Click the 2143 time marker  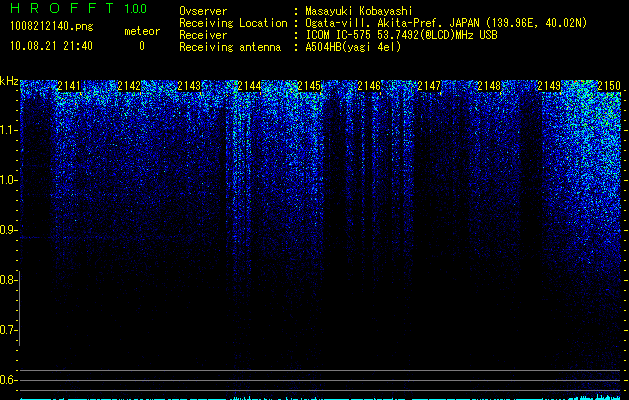[x=189, y=86]
